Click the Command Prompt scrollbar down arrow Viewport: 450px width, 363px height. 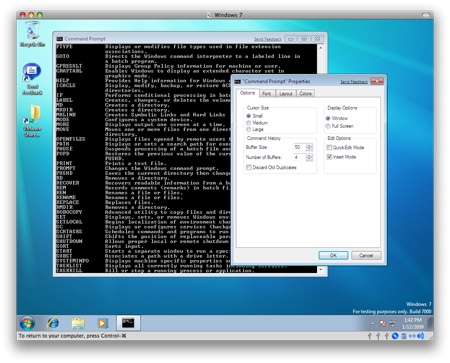[x=321, y=269]
